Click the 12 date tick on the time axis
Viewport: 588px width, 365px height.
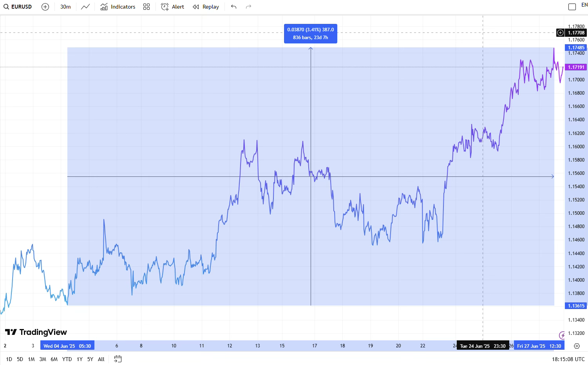click(230, 346)
